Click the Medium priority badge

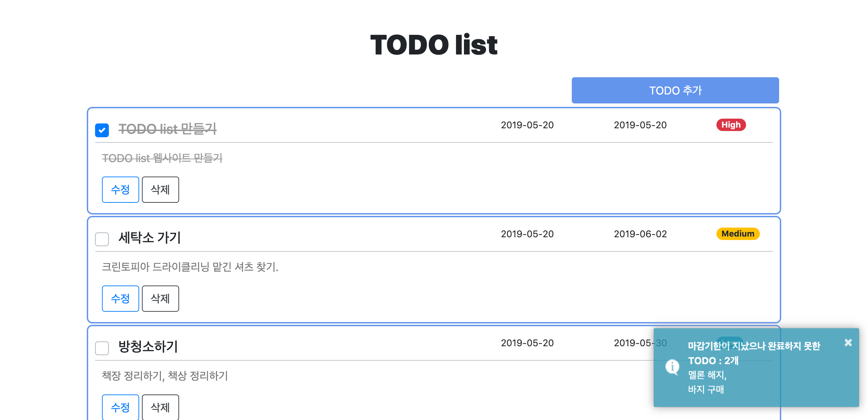tap(738, 234)
